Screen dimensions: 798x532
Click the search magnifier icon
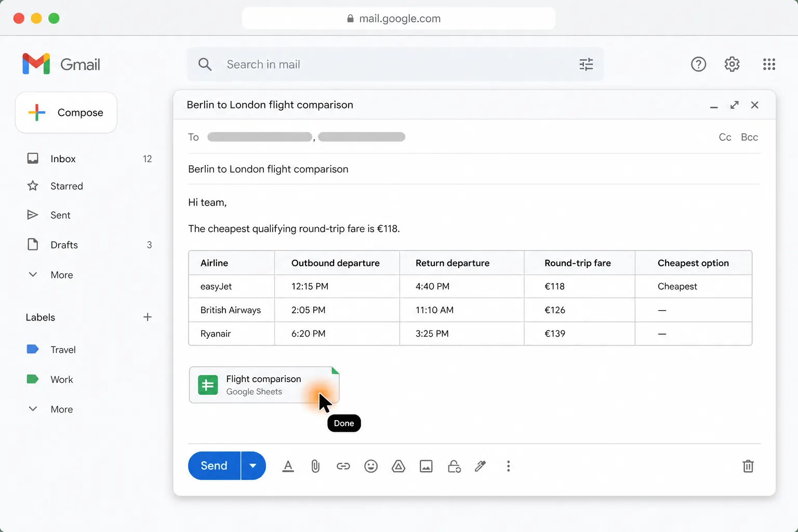pyautogui.click(x=205, y=64)
